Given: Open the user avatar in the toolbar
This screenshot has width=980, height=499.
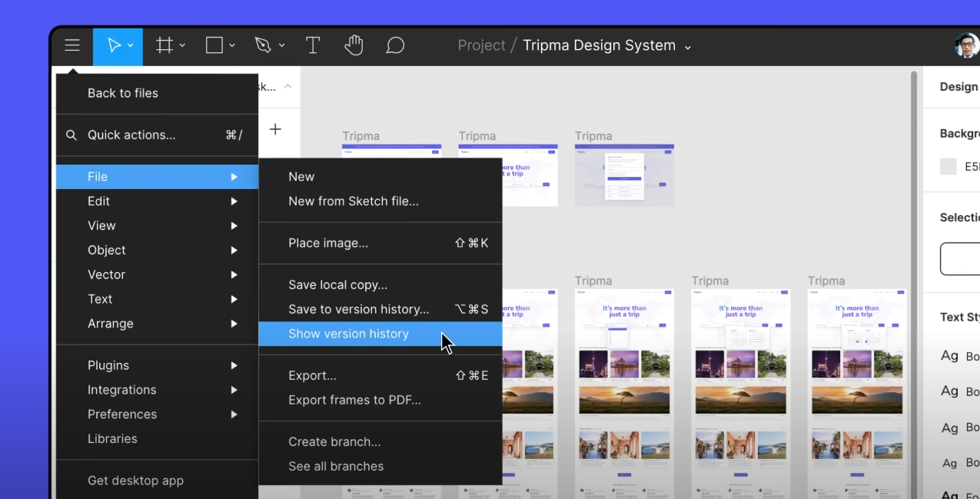Looking at the screenshot, I should 967,46.
